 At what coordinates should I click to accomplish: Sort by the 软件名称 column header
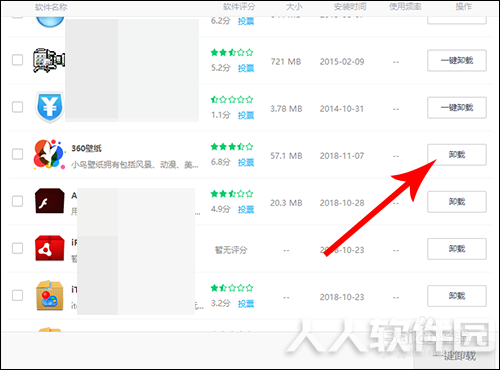pos(51,7)
